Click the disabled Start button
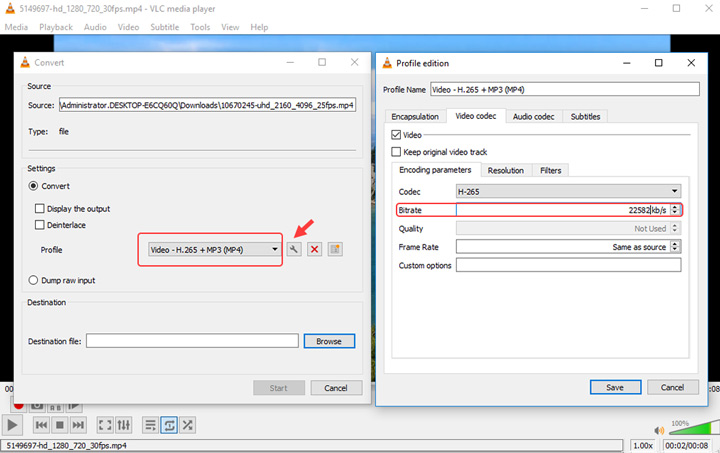Screen dimensions: 720x453 coord(279,388)
